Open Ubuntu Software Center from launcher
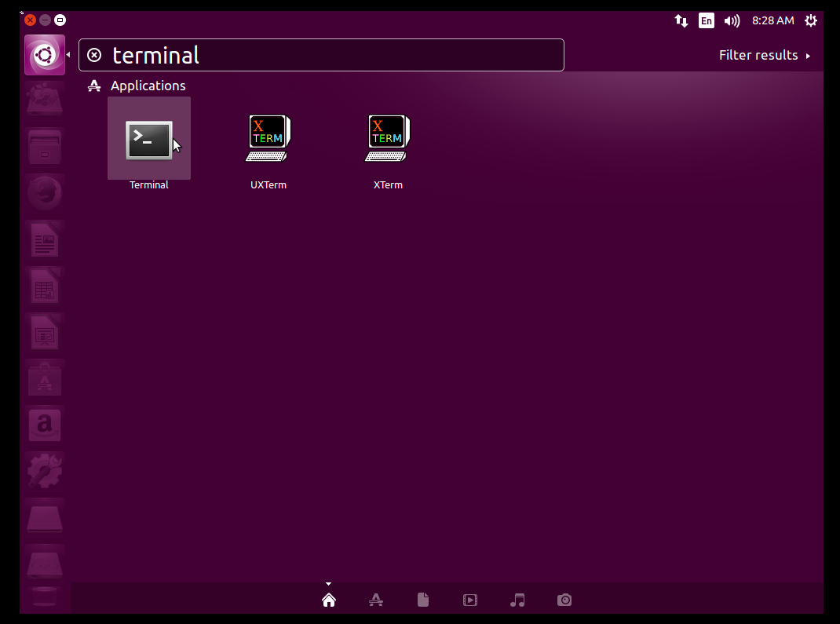840x624 pixels. point(45,379)
